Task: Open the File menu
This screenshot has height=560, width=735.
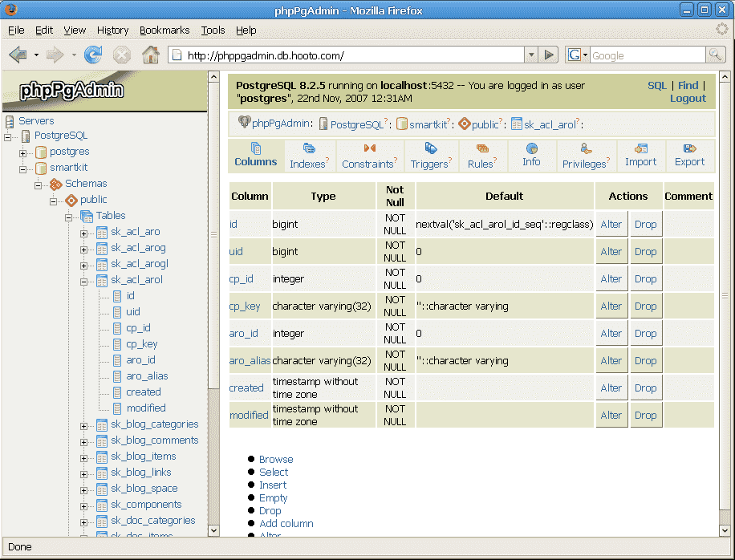Action: click(16, 30)
